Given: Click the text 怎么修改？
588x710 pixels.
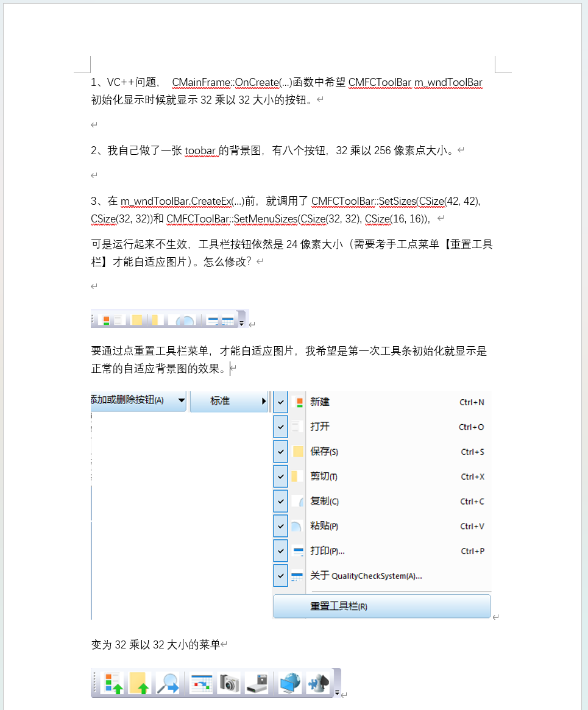Looking at the screenshot, I should click(x=227, y=261).
